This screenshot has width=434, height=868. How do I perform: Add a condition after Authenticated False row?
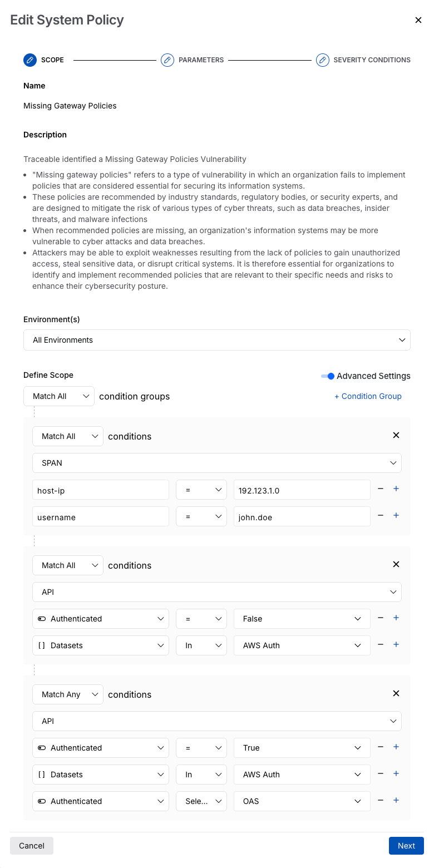pyautogui.click(x=396, y=618)
